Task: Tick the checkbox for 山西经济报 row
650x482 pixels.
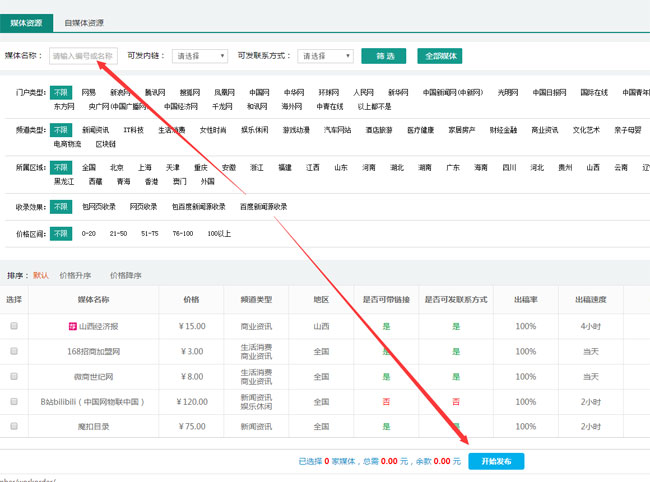Action: coord(14,326)
